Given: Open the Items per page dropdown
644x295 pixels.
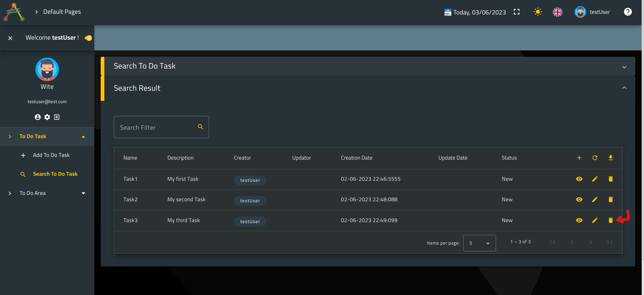Looking at the screenshot, I should [x=479, y=243].
